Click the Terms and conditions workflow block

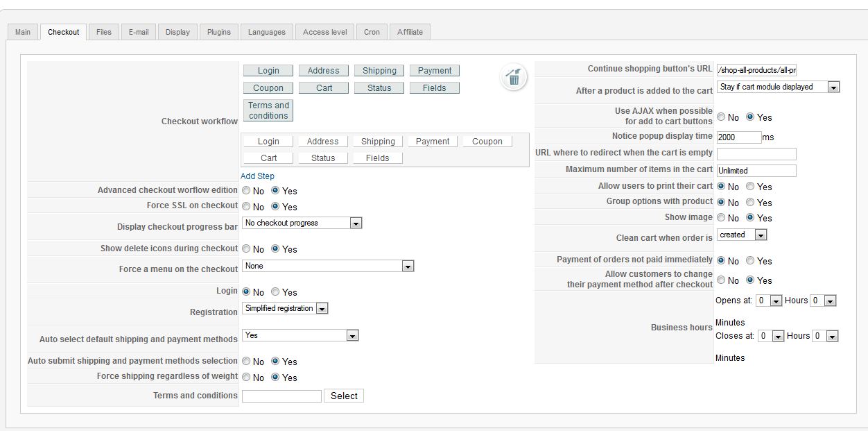268,110
